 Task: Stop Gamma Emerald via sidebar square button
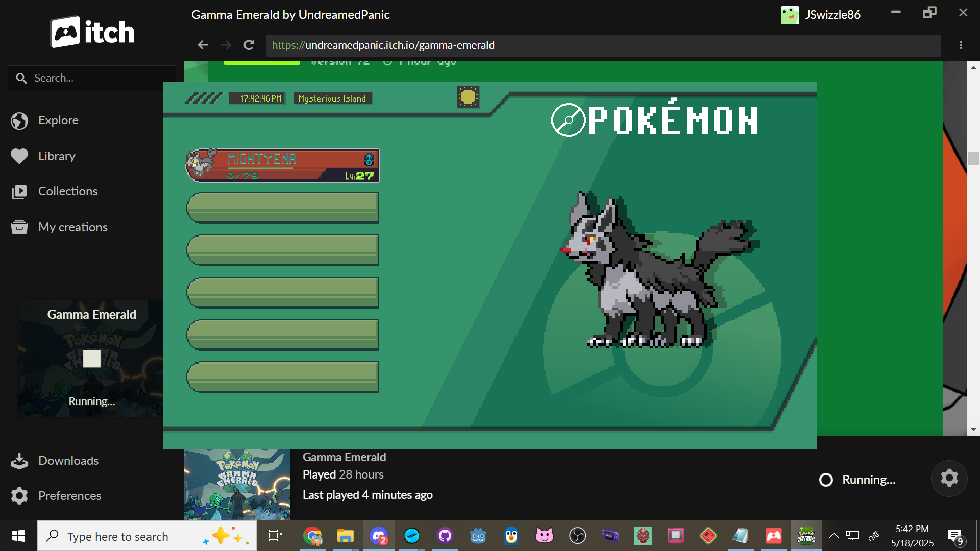tap(92, 359)
